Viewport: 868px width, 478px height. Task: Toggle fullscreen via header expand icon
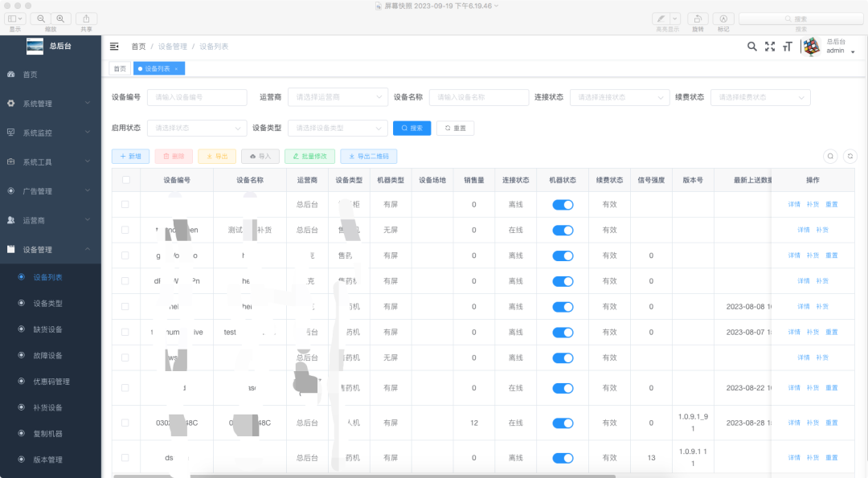[770, 47]
